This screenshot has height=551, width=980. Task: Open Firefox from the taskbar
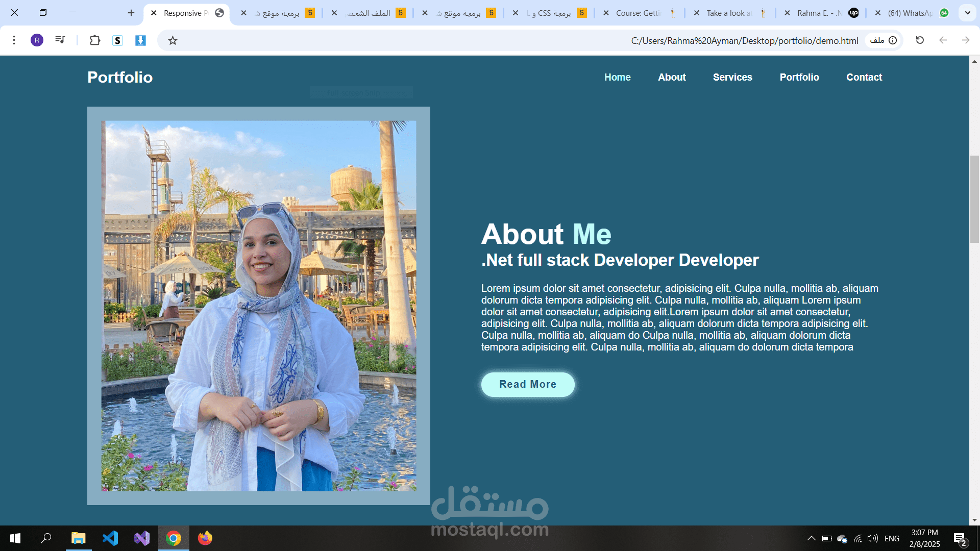point(205,538)
